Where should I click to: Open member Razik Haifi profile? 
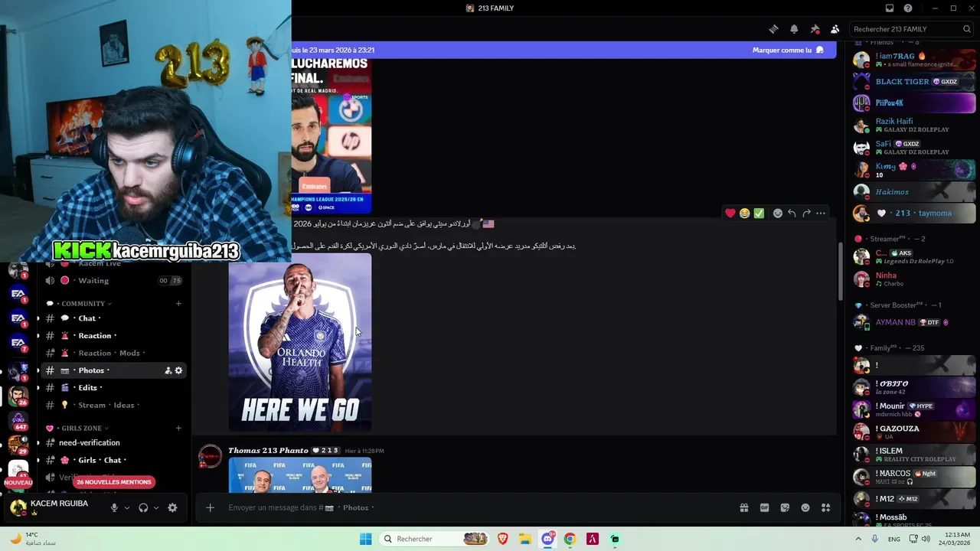point(914,125)
